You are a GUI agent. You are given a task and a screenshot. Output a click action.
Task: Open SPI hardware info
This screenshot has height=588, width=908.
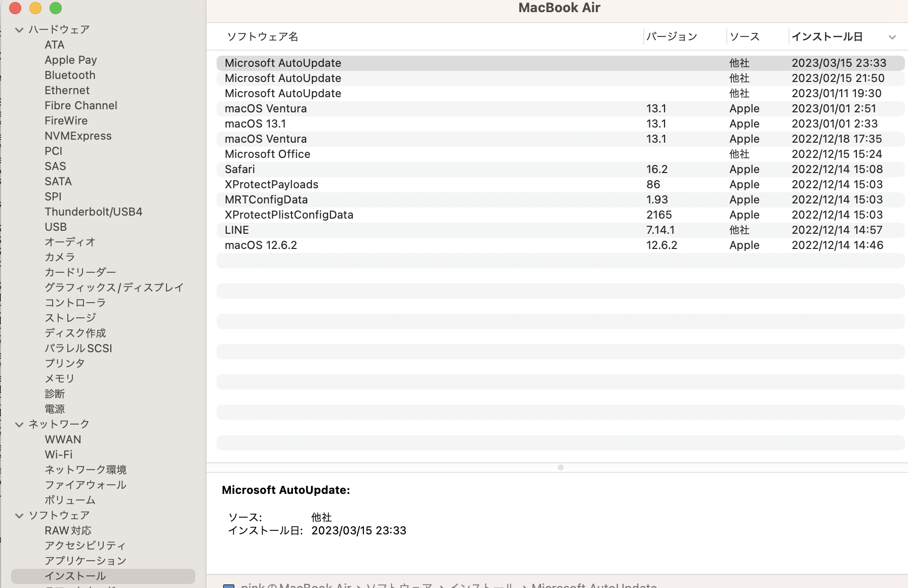click(x=53, y=197)
